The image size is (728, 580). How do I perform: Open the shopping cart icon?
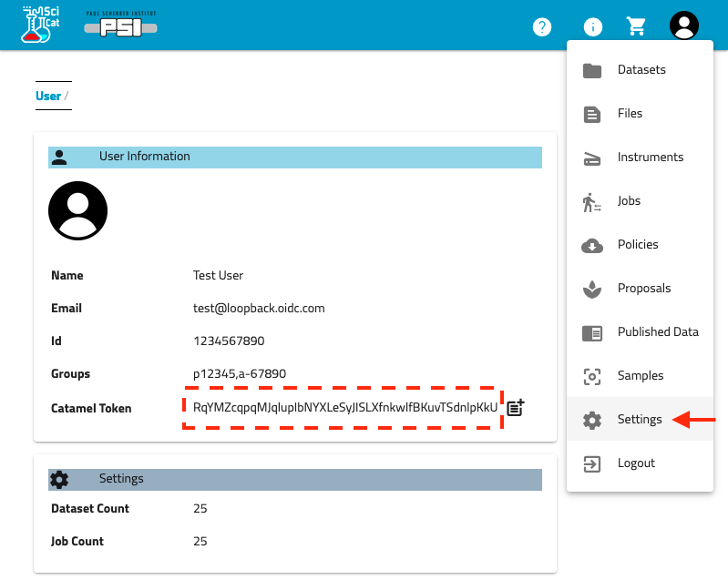[636, 26]
